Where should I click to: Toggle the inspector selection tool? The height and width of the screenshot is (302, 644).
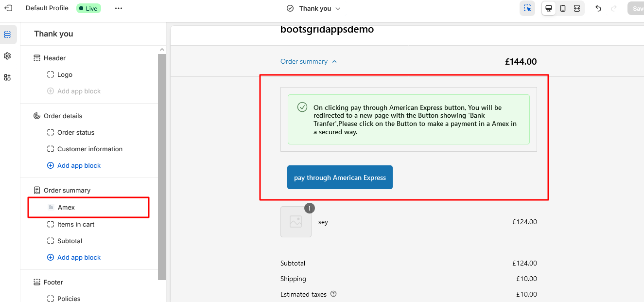(527, 8)
